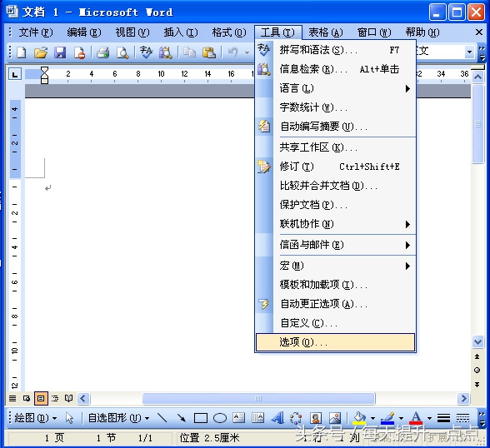The width and height of the screenshot is (490, 448).
Task: Insert diagram or organization chart
Action: 296,418
